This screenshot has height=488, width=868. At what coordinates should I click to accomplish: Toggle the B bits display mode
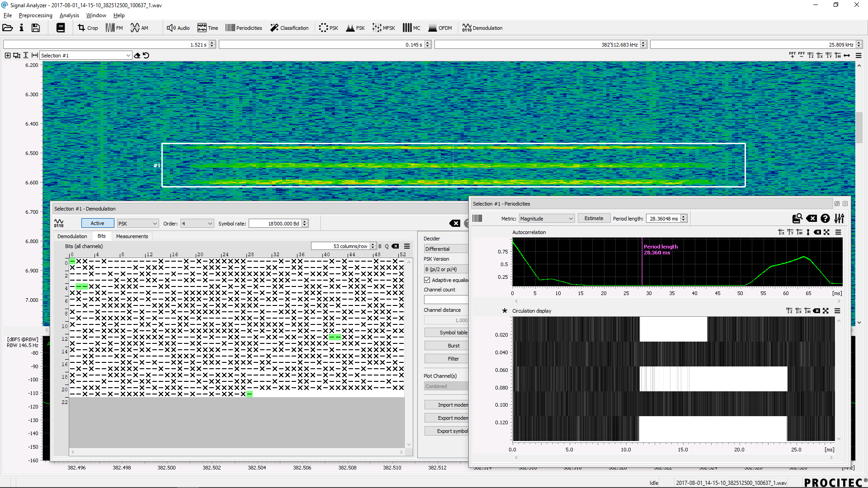pyautogui.click(x=380, y=246)
